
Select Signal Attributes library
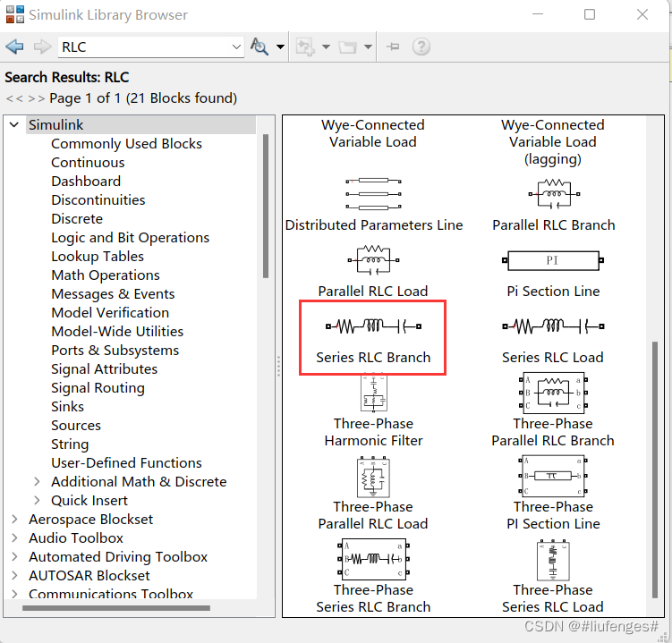pos(104,369)
